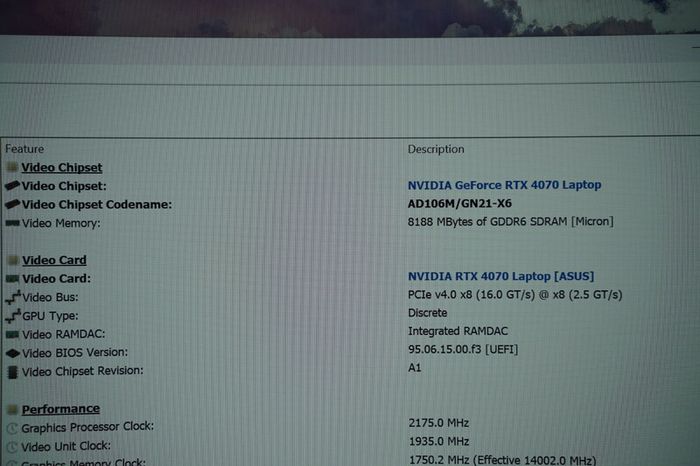Screen dimensions: 700x466
Task: Click the Video RAMDAC row icon
Action: pyautogui.click(x=12, y=334)
